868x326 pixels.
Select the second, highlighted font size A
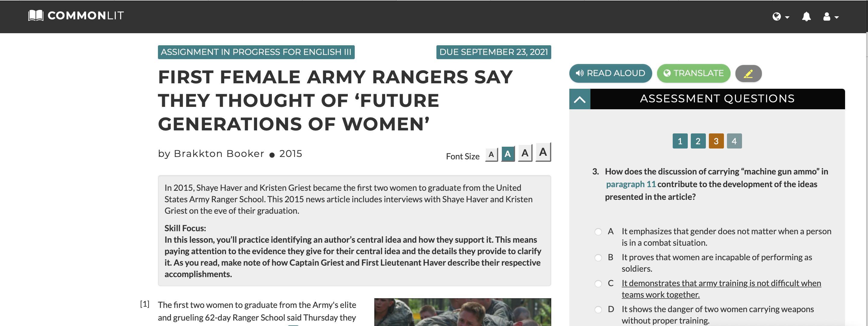tap(508, 154)
